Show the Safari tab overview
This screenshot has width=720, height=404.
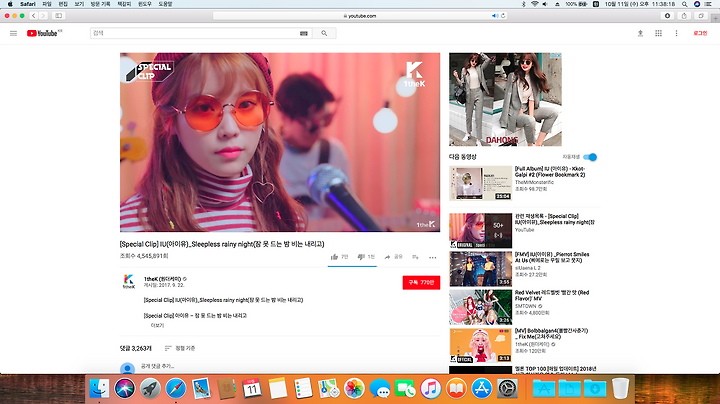pyautogui.click(x=701, y=16)
